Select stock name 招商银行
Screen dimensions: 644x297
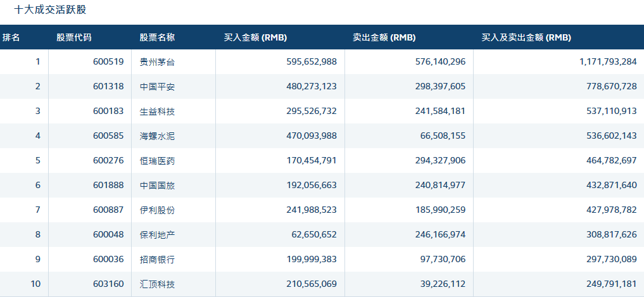(x=157, y=259)
